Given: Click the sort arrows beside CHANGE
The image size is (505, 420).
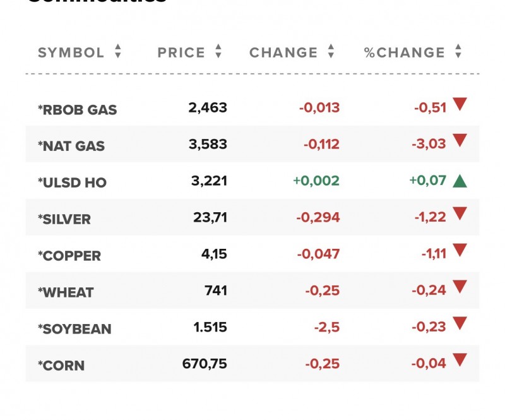Looking at the screenshot, I should point(331,52).
